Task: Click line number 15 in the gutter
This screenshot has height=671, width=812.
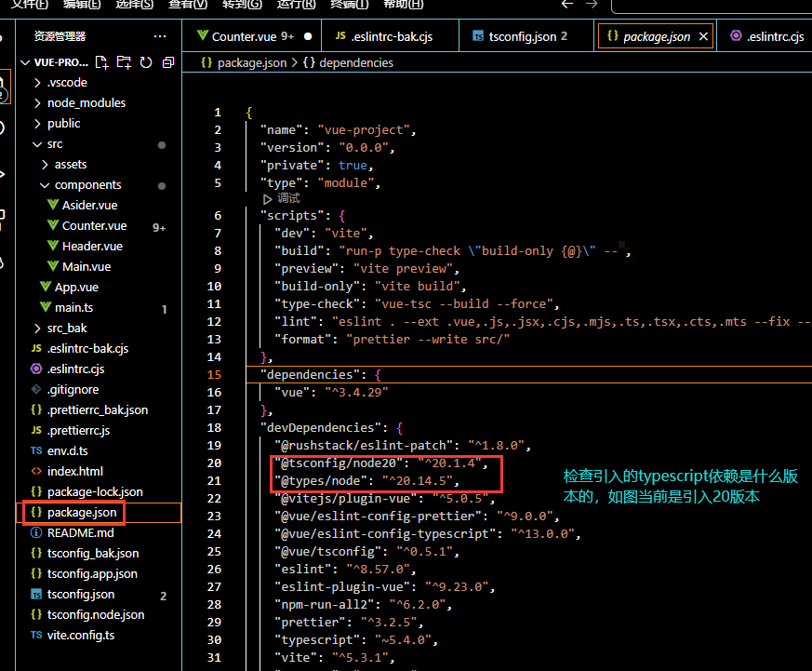Action: tap(214, 375)
